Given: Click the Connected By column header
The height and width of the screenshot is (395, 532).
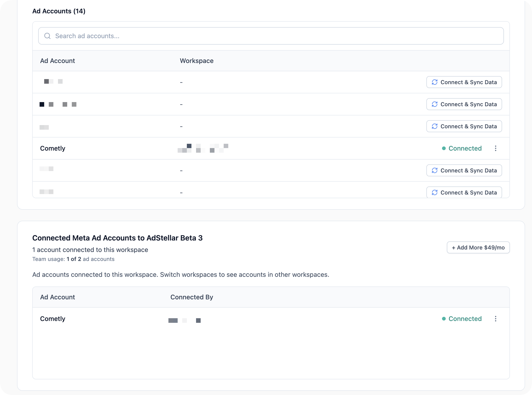Looking at the screenshot, I should (x=191, y=297).
